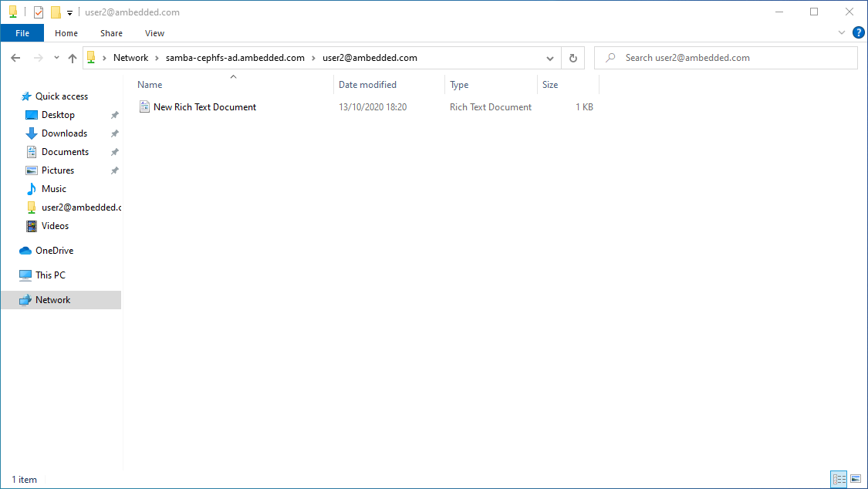
Task: Open Desktop in the navigation pane
Action: (58, 115)
